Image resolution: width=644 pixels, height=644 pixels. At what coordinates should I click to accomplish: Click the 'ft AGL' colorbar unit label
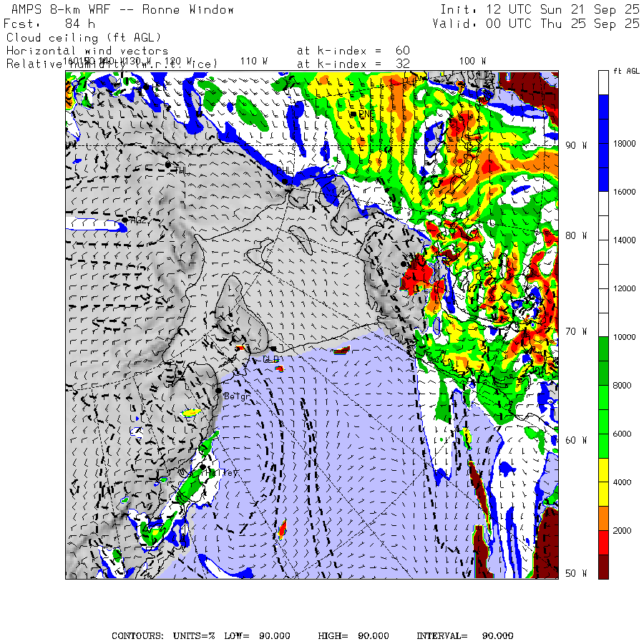[x=627, y=71]
